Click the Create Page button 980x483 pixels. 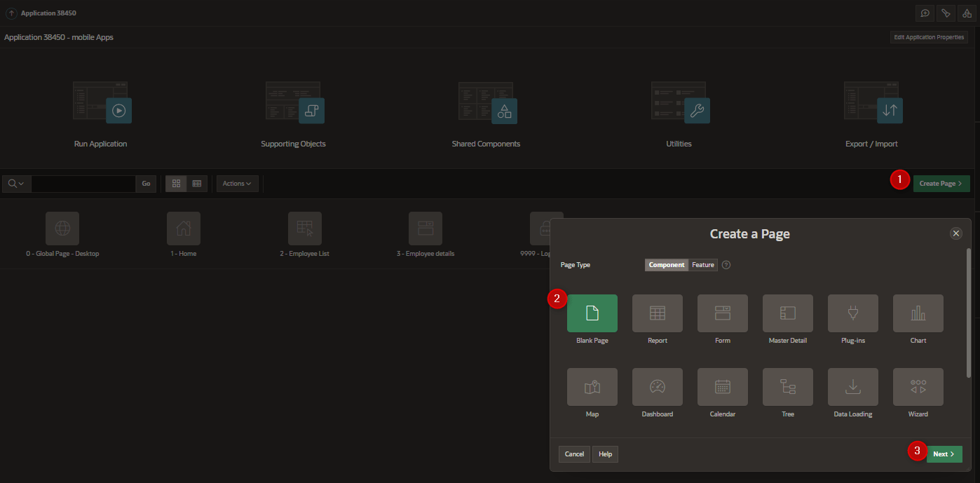click(941, 184)
